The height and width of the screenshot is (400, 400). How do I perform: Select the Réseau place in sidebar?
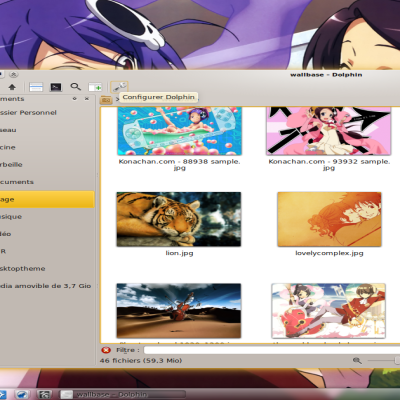tap(47, 130)
